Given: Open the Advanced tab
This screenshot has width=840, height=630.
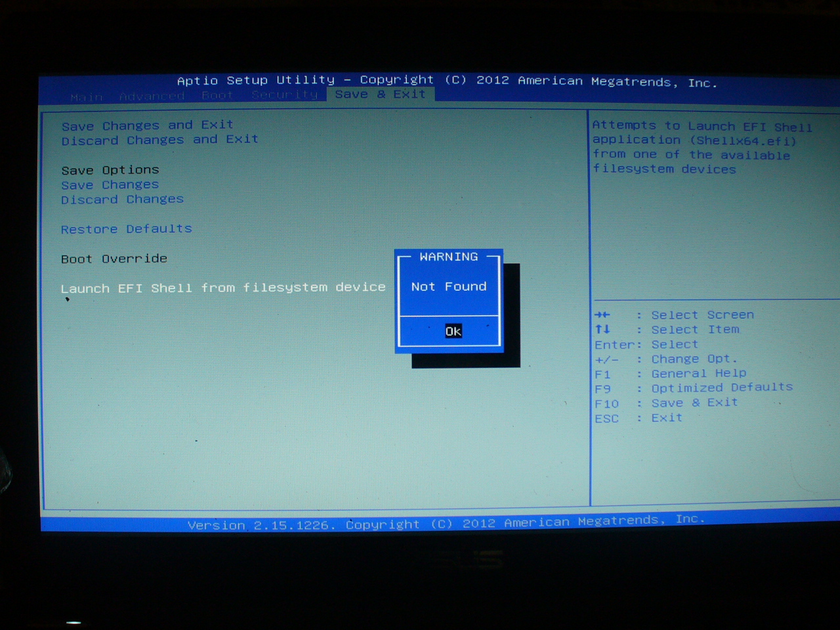Looking at the screenshot, I should click(152, 96).
